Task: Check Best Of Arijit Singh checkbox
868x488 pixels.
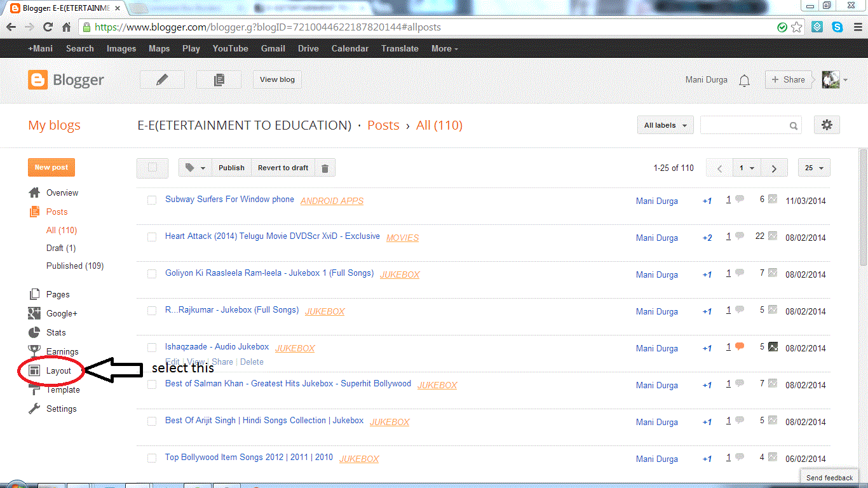Action: coord(152,421)
